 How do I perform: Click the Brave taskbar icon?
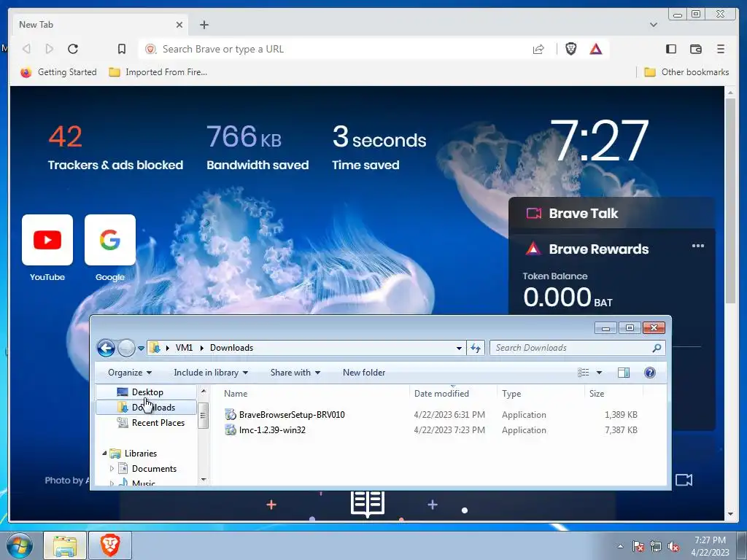[110, 545]
